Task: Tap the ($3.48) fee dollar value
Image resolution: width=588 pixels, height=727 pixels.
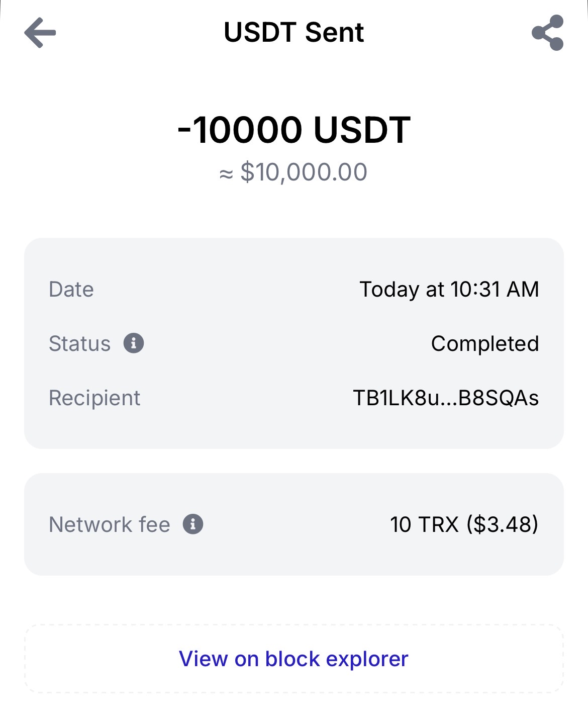Action: coord(502,524)
